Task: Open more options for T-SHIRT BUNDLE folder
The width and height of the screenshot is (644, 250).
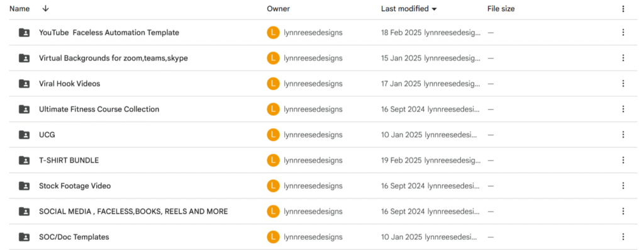Action: (623, 160)
